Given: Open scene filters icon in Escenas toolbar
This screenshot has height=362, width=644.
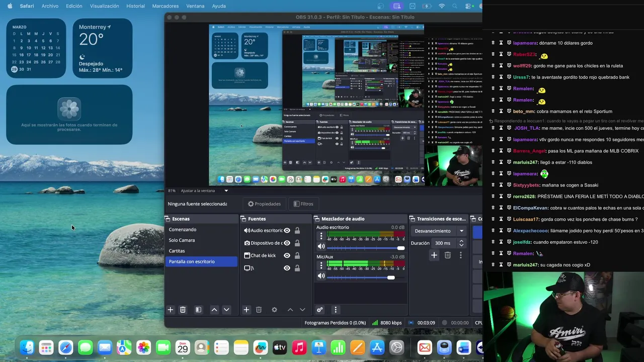Looking at the screenshot, I should coord(198,310).
